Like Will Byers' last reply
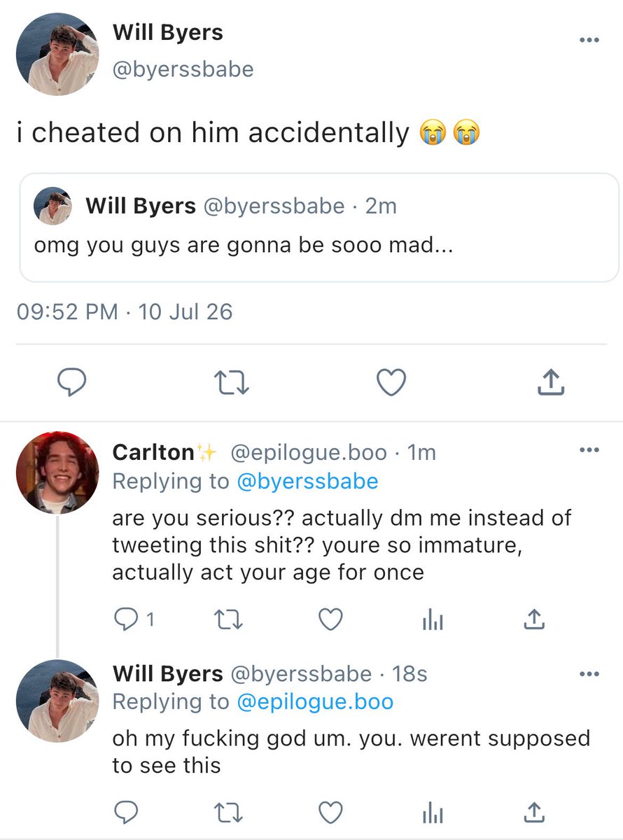Image resolution: width=623 pixels, height=840 pixels. pyautogui.click(x=330, y=812)
